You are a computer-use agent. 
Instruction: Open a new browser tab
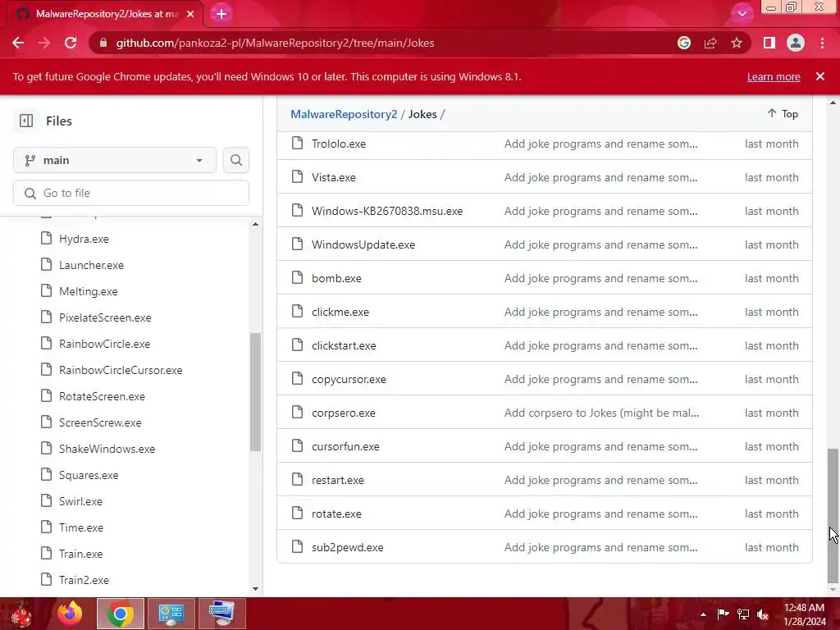pos(221,14)
